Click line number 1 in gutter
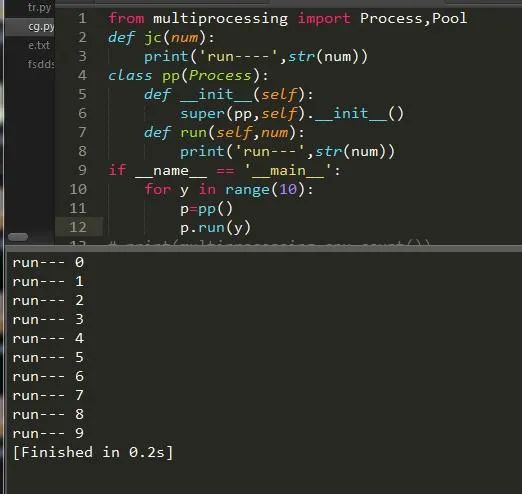522x494 pixels. pos(82,18)
